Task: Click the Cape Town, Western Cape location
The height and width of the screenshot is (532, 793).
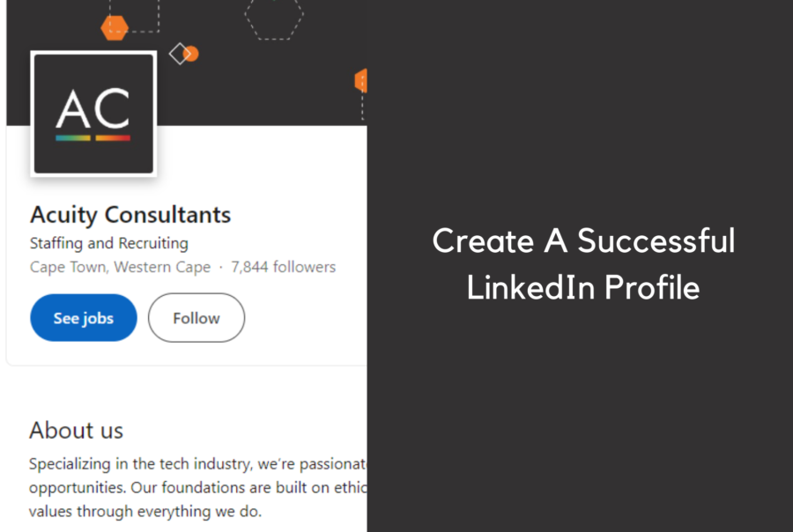Action: 120,267
